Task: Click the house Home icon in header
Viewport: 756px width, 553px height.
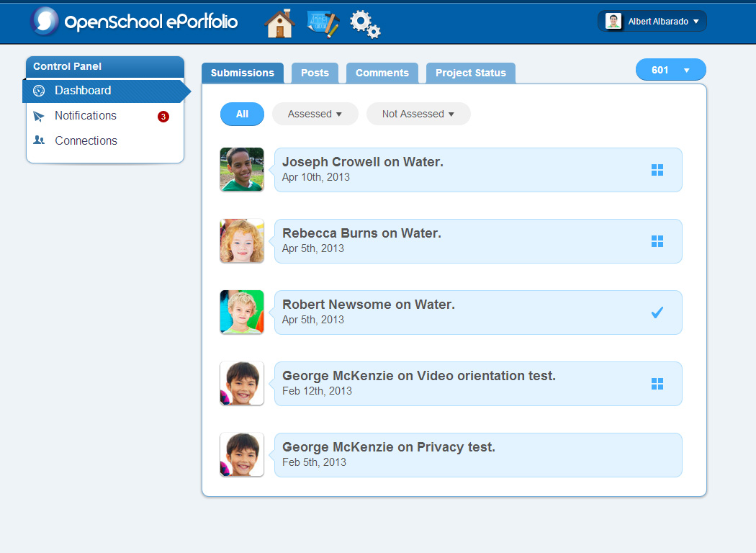Action: pos(279,23)
